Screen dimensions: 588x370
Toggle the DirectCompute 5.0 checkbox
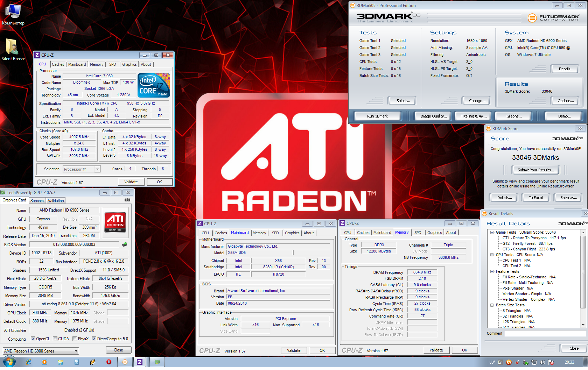(94, 339)
